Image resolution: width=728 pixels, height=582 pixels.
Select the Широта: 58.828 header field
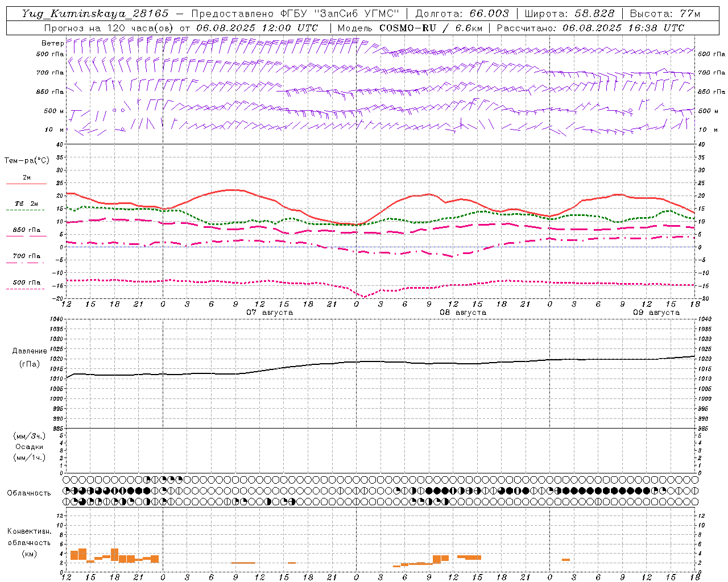[x=569, y=14]
